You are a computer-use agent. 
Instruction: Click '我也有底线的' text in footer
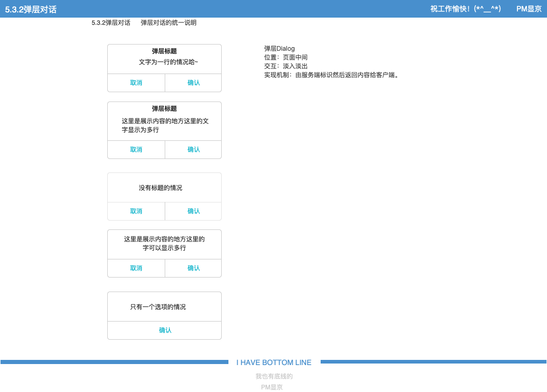(274, 376)
